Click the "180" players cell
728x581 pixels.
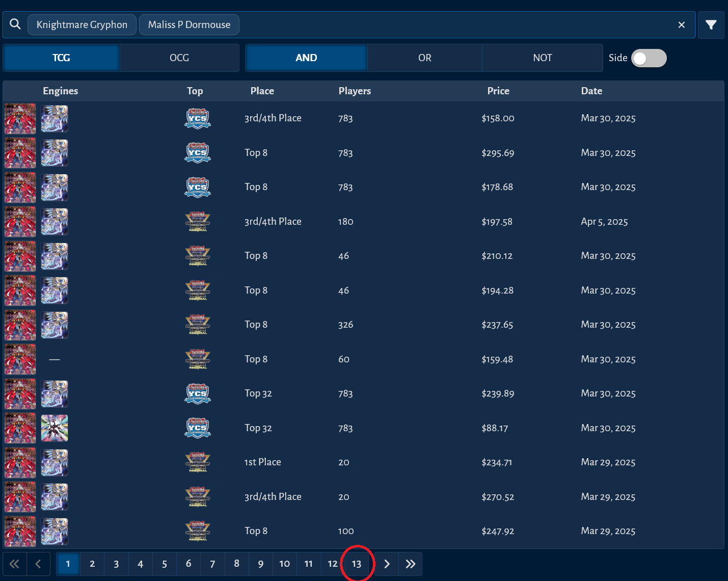pos(346,222)
